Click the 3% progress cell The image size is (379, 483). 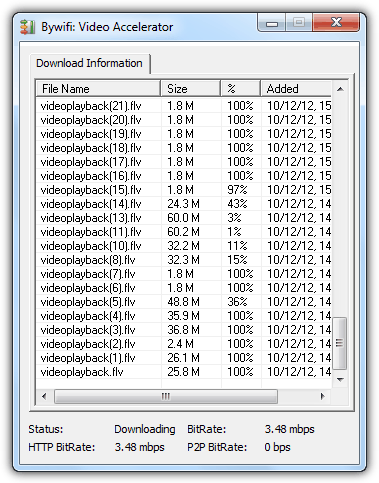tap(234, 218)
